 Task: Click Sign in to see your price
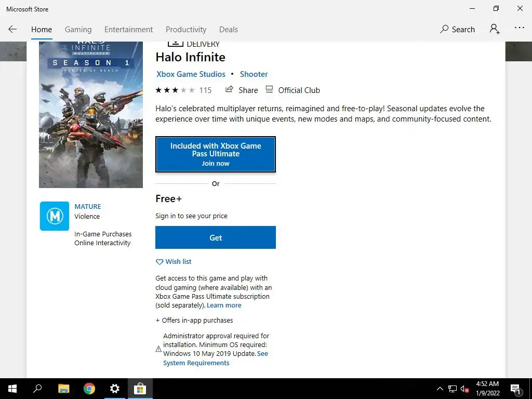coord(191,216)
